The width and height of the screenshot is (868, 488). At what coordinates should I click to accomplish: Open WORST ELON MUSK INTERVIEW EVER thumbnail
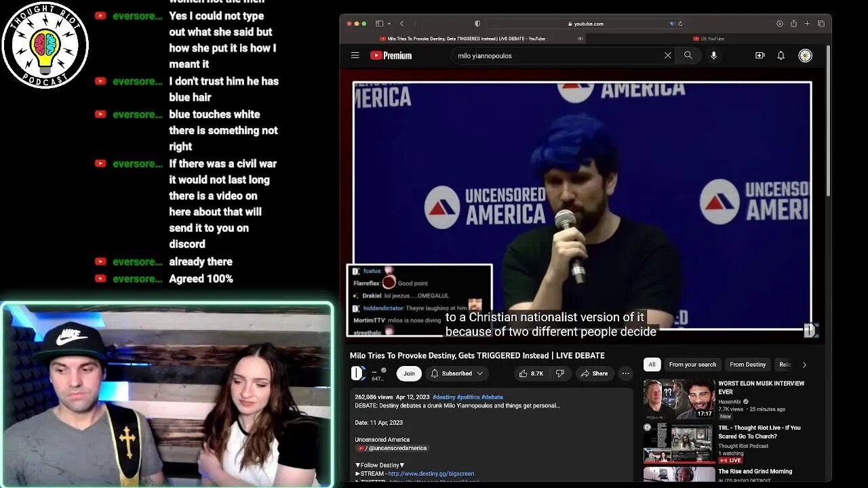[679, 399]
